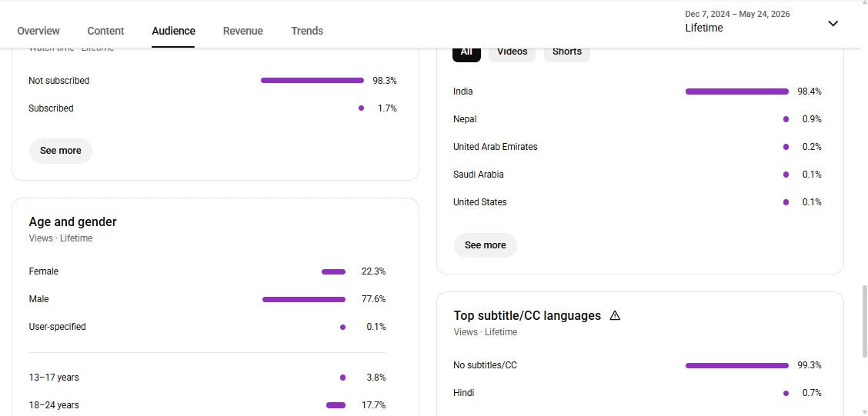This screenshot has width=868, height=416.
Task: Select the Audience tab
Action: pos(173,31)
